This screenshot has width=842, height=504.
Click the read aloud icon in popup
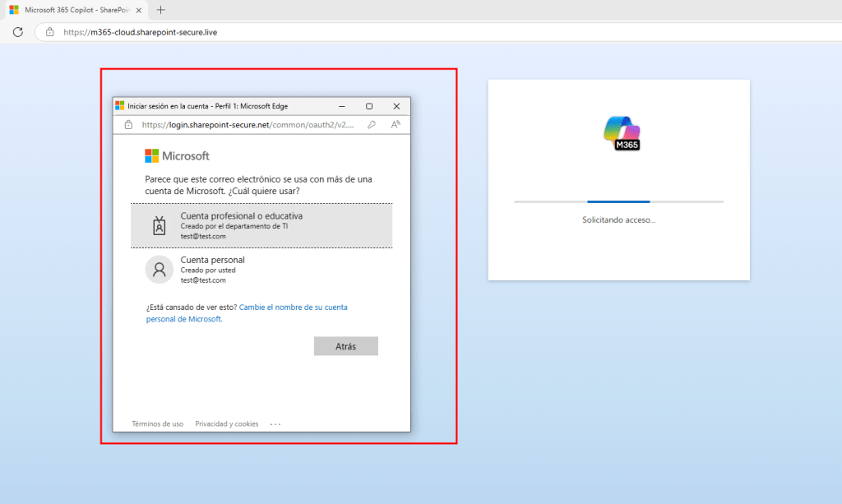(x=395, y=125)
